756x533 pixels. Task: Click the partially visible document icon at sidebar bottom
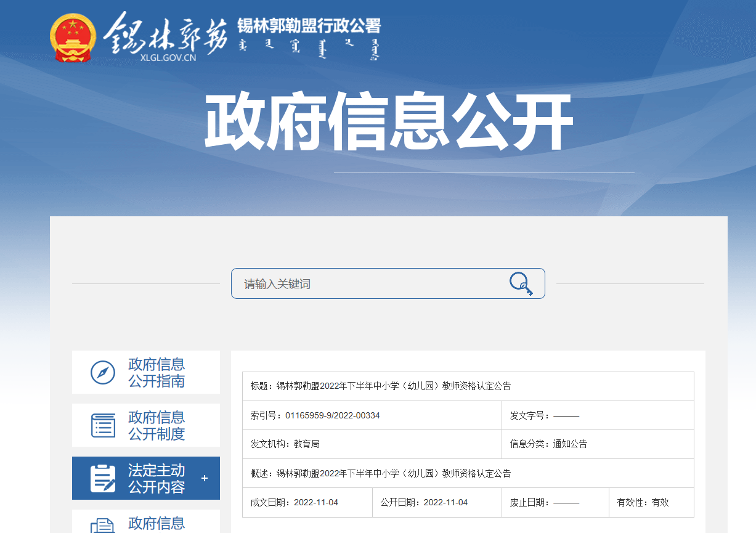(x=103, y=525)
